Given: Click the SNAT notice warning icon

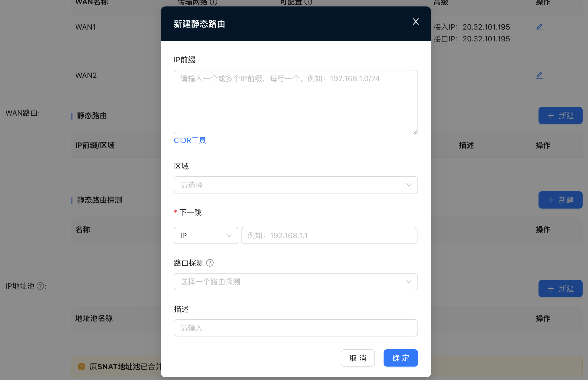Looking at the screenshot, I should 82,367.
